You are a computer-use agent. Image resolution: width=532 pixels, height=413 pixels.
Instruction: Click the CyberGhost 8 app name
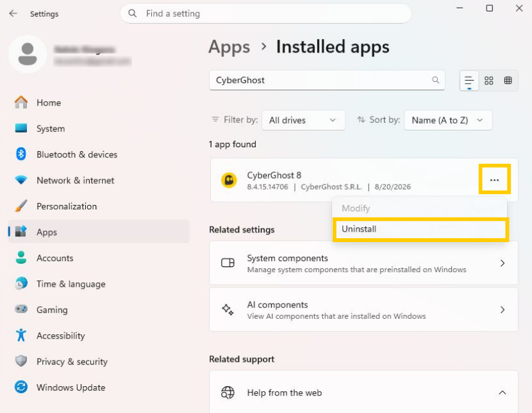click(274, 175)
